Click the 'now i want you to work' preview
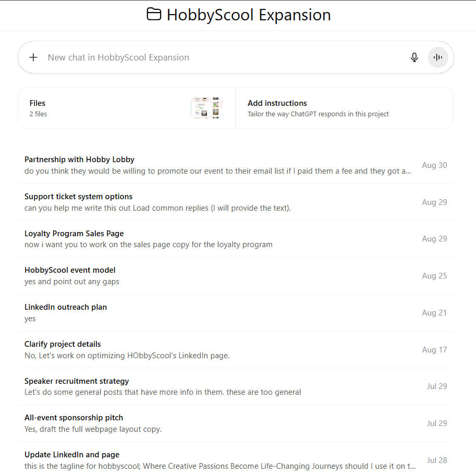The width and height of the screenshot is (476, 474). click(x=149, y=245)
